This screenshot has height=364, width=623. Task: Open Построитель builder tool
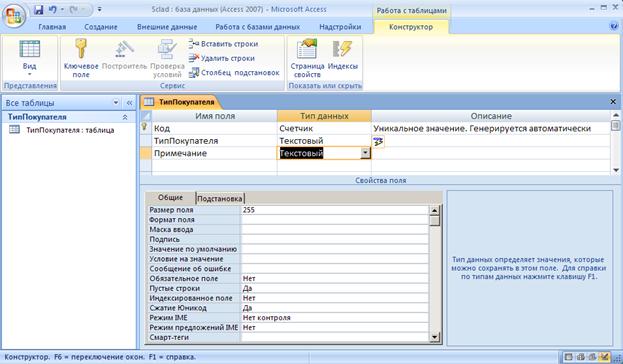coord(124,55)
